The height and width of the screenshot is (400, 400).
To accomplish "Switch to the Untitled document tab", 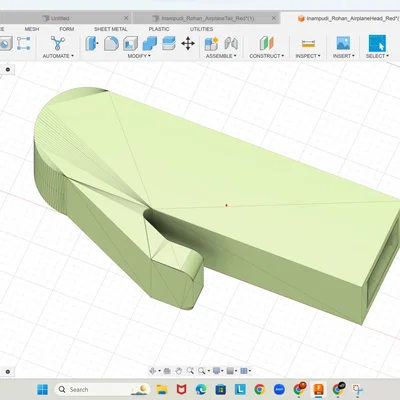I will point(60,18).
